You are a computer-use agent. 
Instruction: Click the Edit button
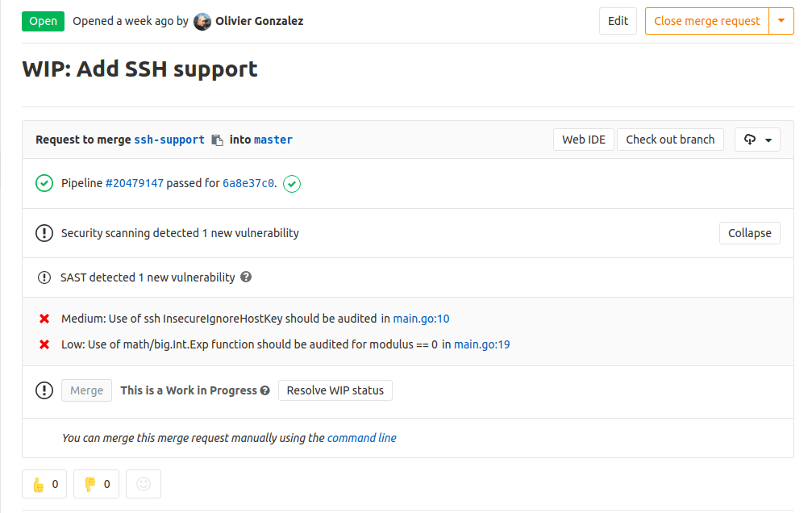(x=618, y=21)
